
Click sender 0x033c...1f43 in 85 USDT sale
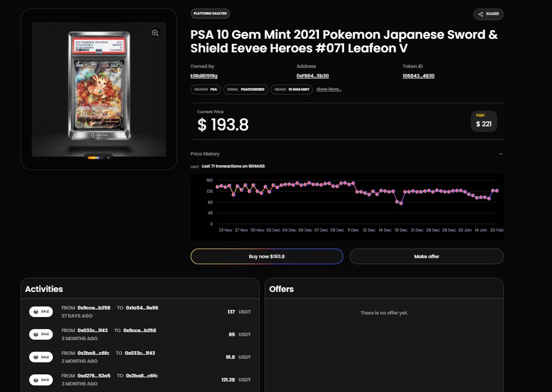[93, 331]
